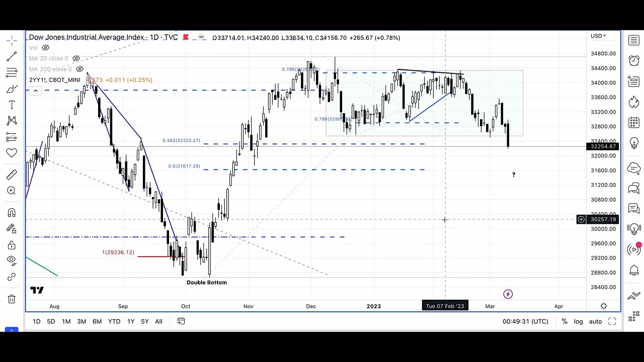
Task: Select the Text annotation tool
Action: [12, 105]
